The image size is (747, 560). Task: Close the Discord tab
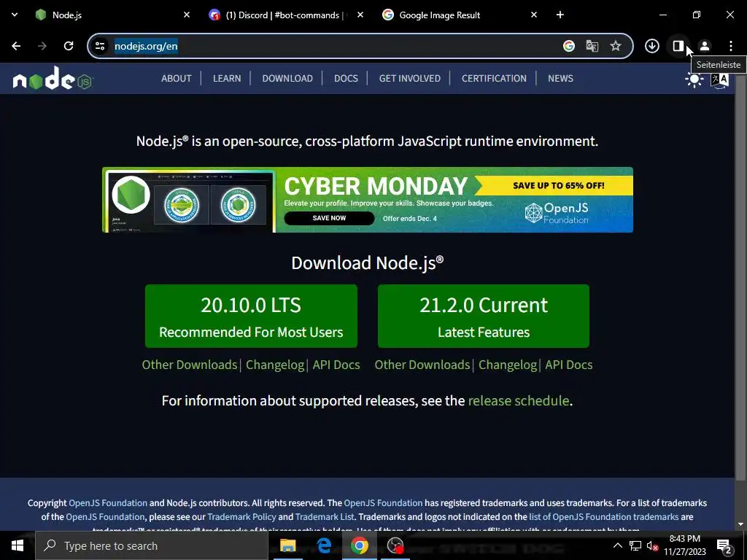click(360, 15)
